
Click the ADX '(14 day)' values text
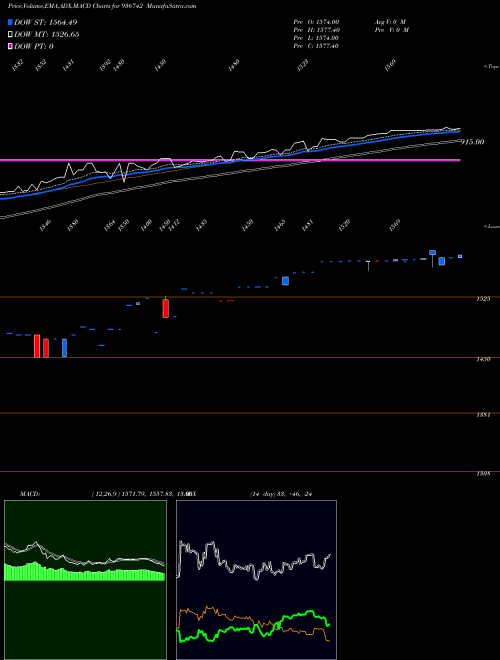coord(281,494)
